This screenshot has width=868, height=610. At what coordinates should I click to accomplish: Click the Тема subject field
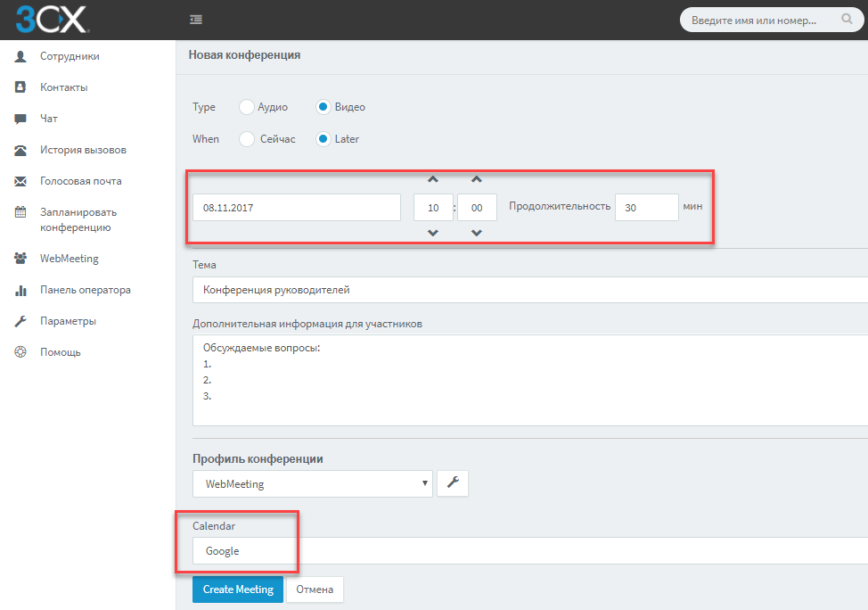(530, 290)
